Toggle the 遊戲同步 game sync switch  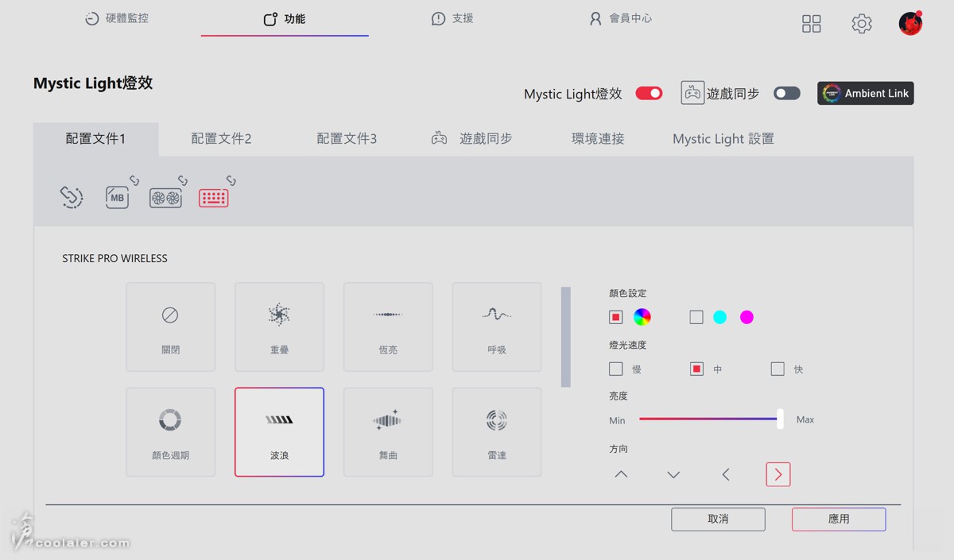[x=787, y=94]
